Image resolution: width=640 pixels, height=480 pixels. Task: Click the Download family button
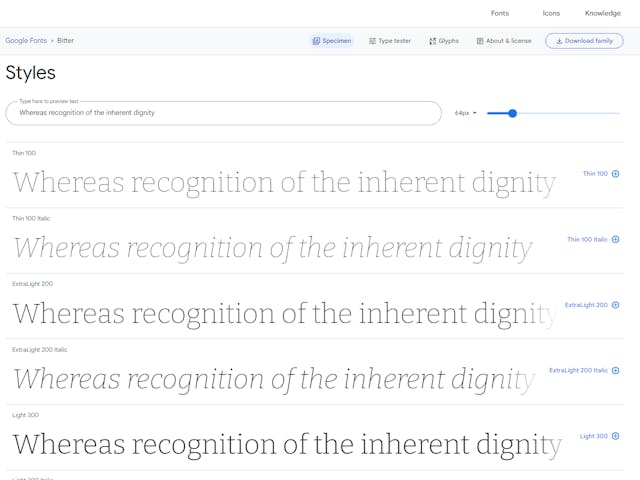[584, 41]
